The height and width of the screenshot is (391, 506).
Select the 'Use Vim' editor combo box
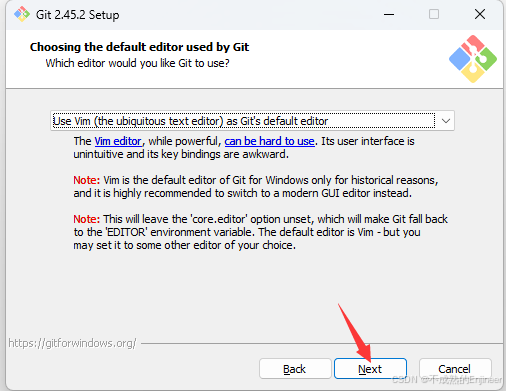click(252, 121)
